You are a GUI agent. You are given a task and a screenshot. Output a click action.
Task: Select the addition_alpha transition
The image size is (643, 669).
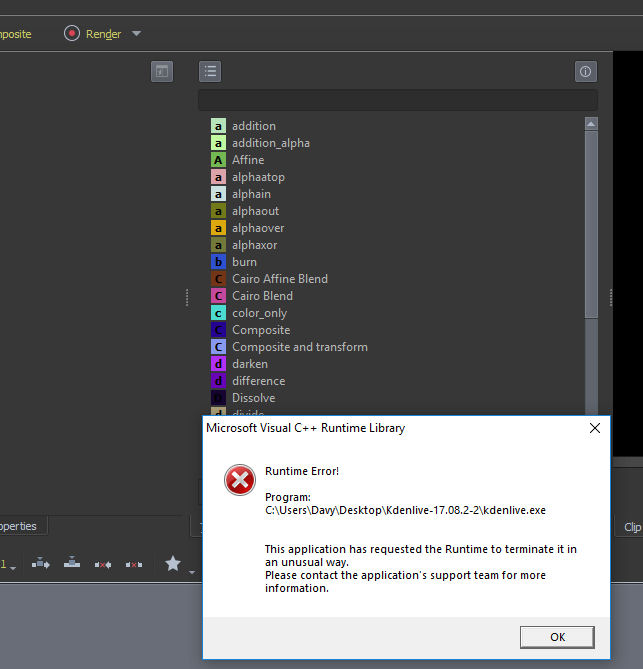260,143
